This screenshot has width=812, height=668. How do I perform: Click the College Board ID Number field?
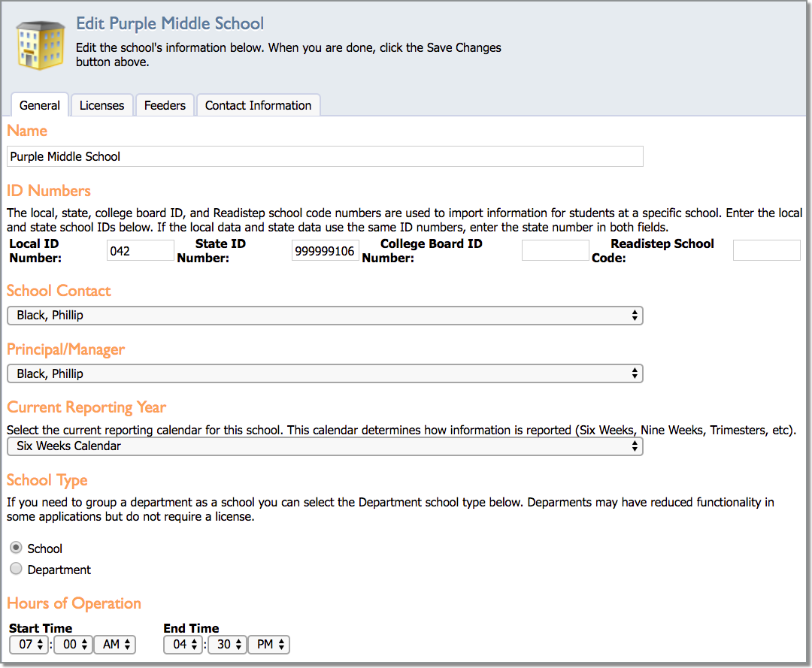[x=555, y=250]
